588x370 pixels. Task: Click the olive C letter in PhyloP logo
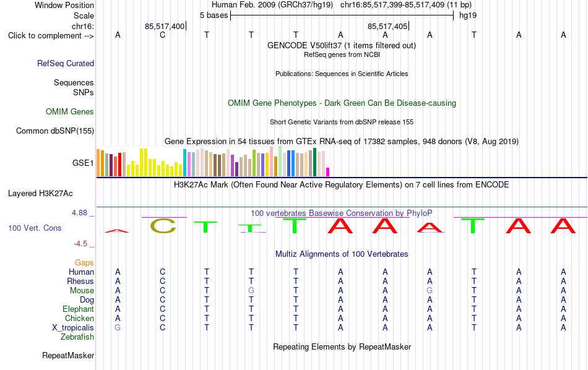(163, 226)
